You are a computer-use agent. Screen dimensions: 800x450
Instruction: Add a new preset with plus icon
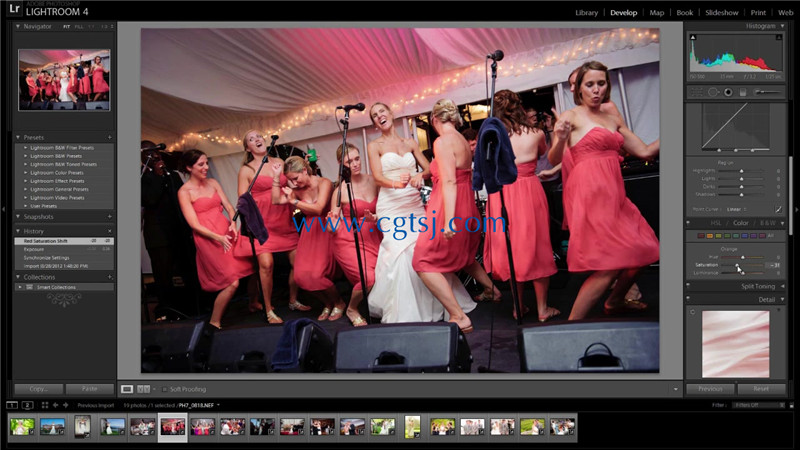tap(110, 137)
